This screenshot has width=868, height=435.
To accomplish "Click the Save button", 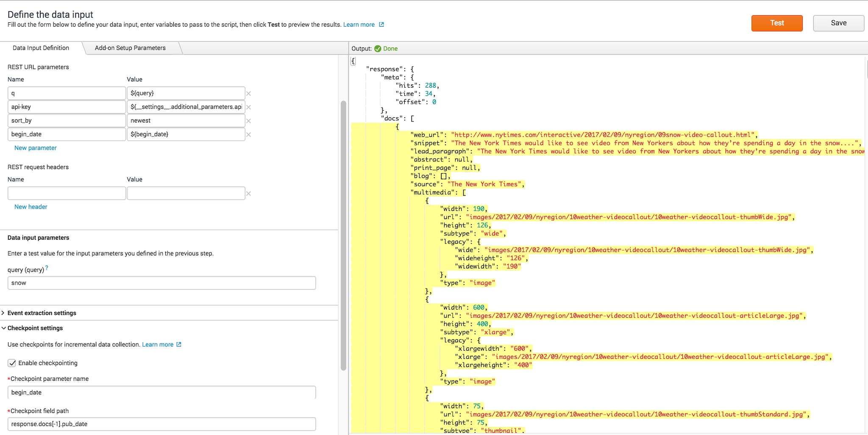I will coord(838,23).
